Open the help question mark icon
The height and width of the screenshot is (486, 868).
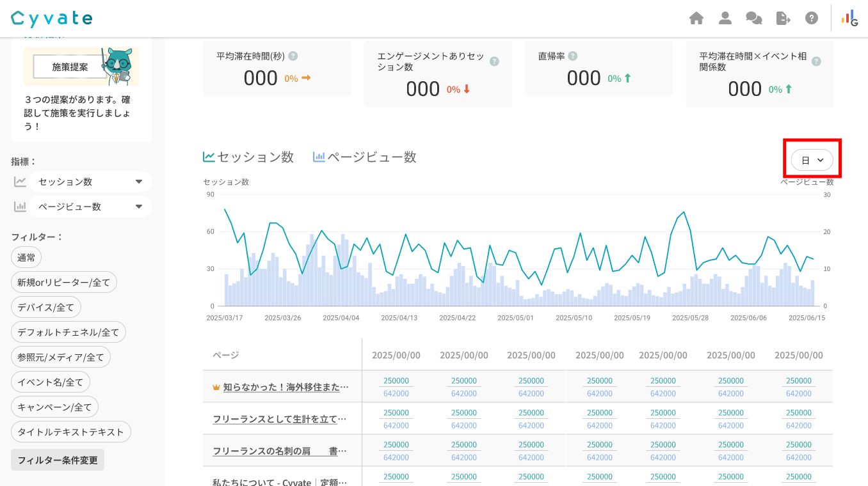tap(812, 18)
